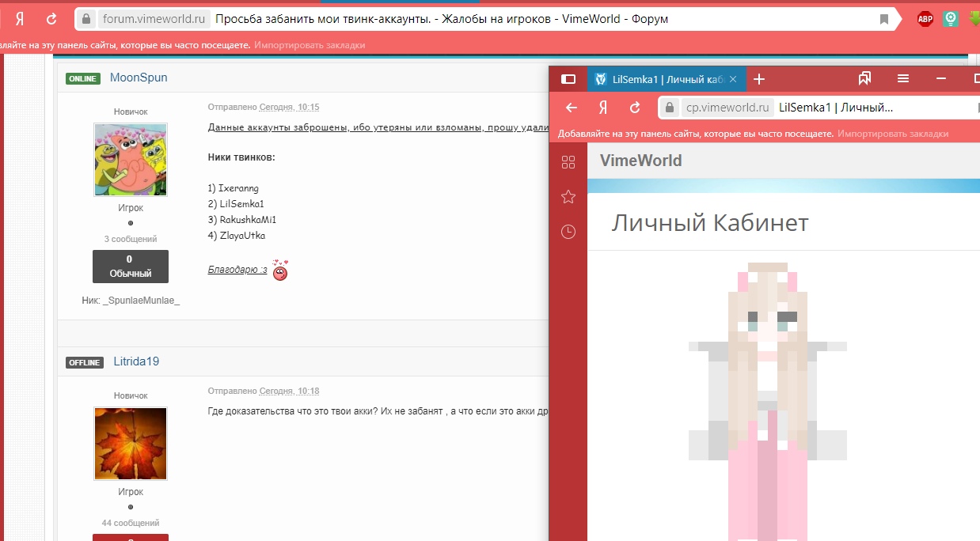
Task: Minimize the front browser window
Action: point(941,78)
